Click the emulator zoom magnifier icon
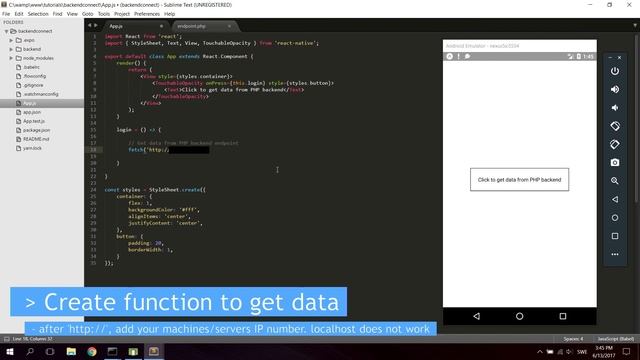 (x=615, y=181)
